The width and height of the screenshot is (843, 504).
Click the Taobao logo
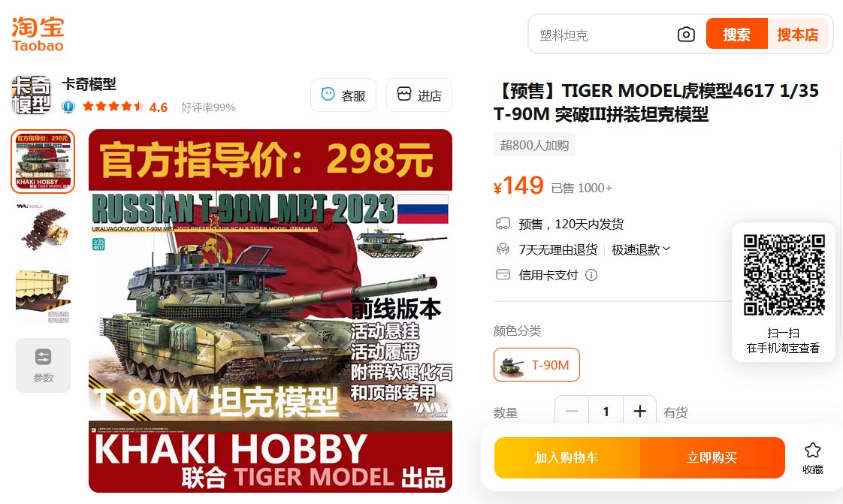(x=38, y=35)
